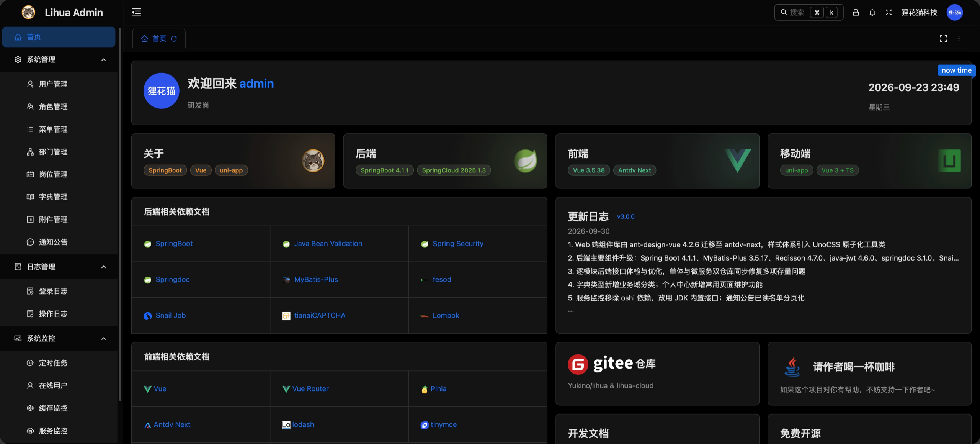This screenshot has height=444, width=980.
Task: Open 登录日志 in the sidebar
Action: [59, 291]
